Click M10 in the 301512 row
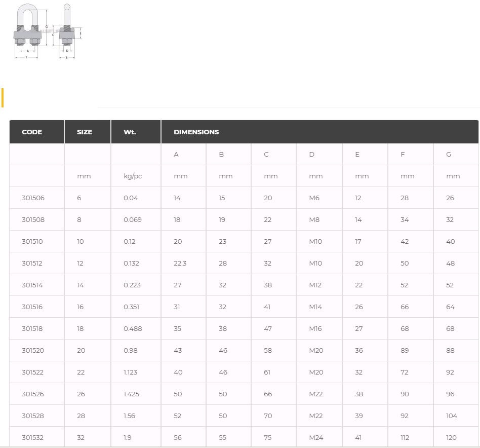 [315, 263]
